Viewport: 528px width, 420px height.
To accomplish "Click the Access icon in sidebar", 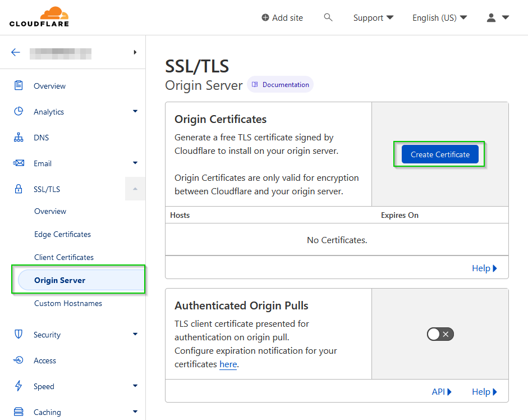I will 19,360.
